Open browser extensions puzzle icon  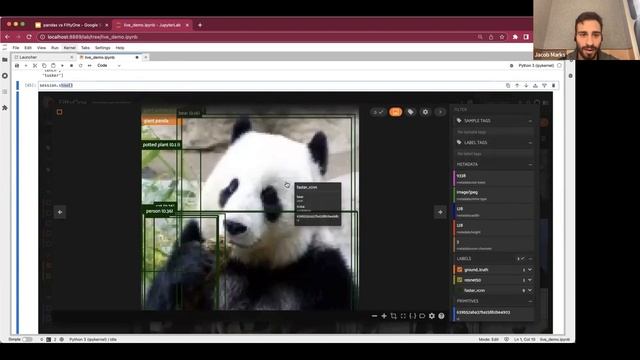(515, 37)
